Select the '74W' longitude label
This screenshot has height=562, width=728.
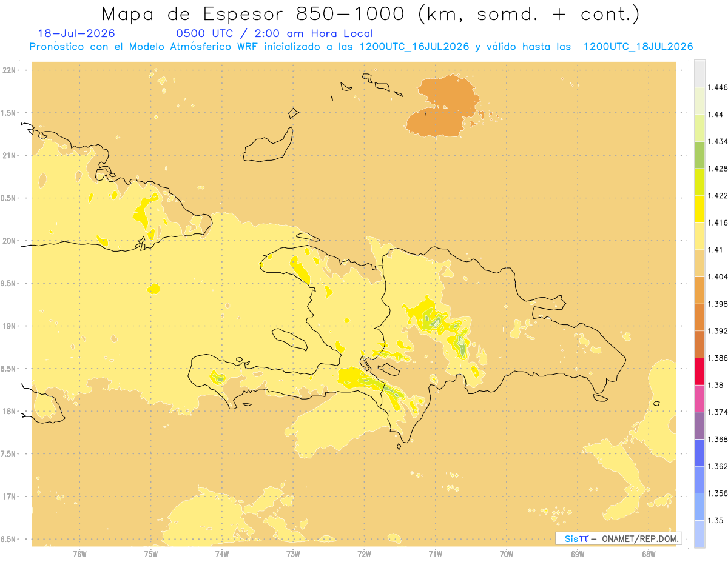pos(222,554)
